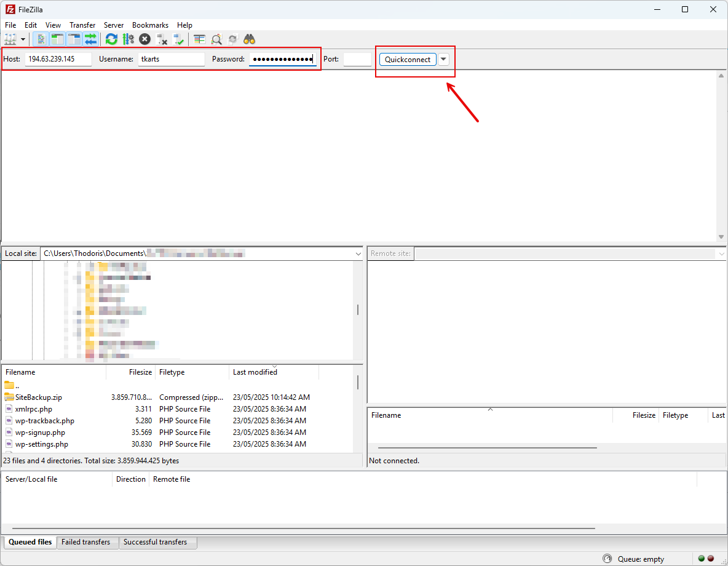Toggle message log display
Viewport: 728px width, 566px height.
pyautogui.click(x=41, y=39)
